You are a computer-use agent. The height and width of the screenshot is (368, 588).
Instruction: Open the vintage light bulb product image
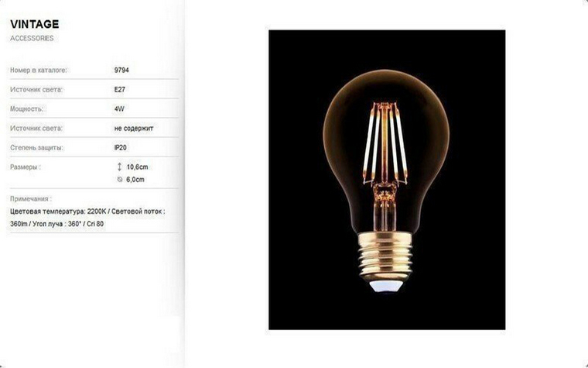point(387,180)
